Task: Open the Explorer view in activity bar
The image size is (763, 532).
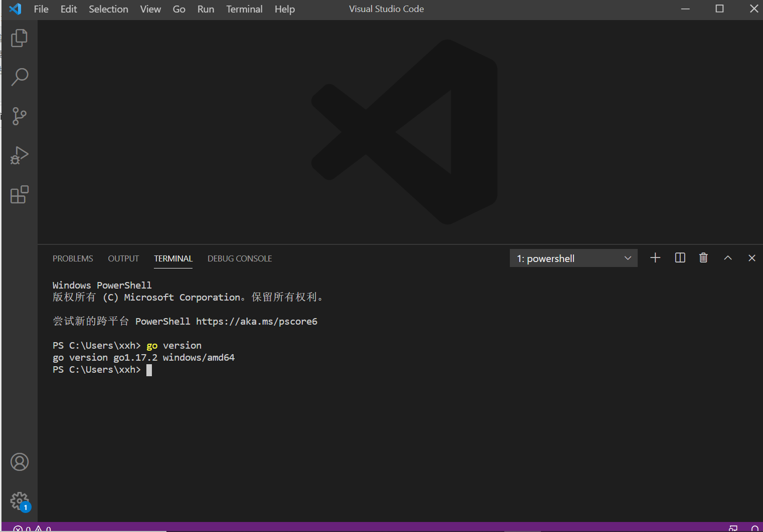Action: coord(19,38)
